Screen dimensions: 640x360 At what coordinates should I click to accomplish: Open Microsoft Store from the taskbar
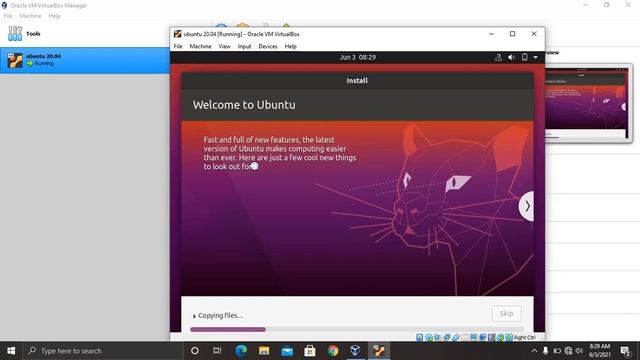pyautogui.click(x=310, y=351)
